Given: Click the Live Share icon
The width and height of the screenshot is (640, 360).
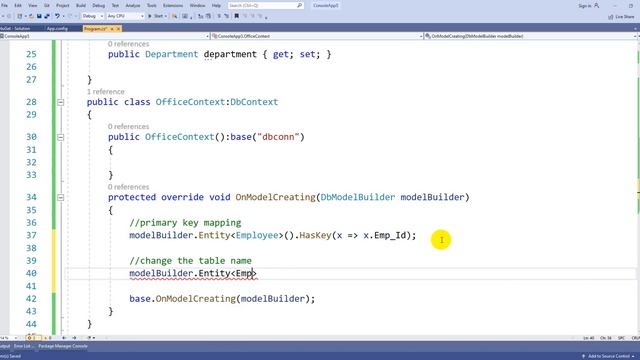Looking at the screenshot, I should point(611,17).
